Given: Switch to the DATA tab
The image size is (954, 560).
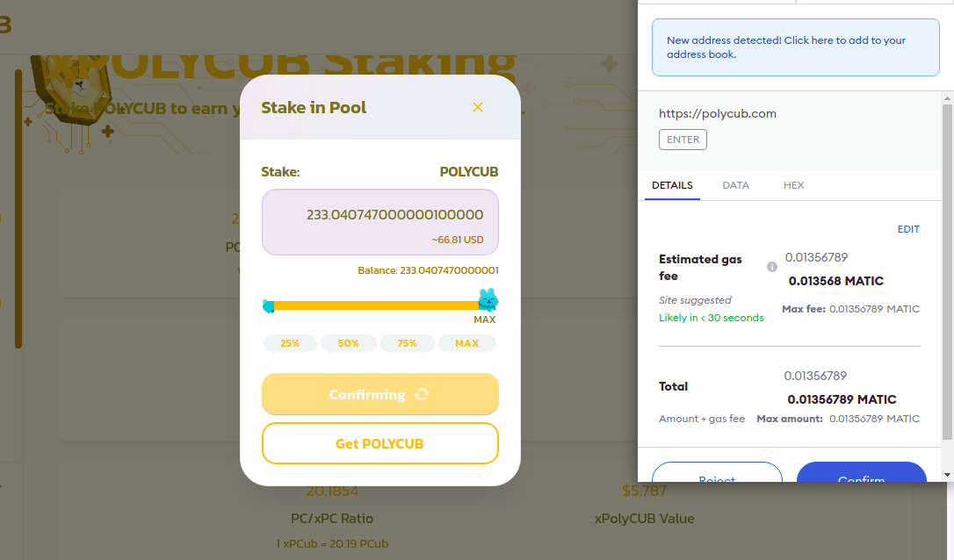Looking at the screenshot, I should [735, 185].
